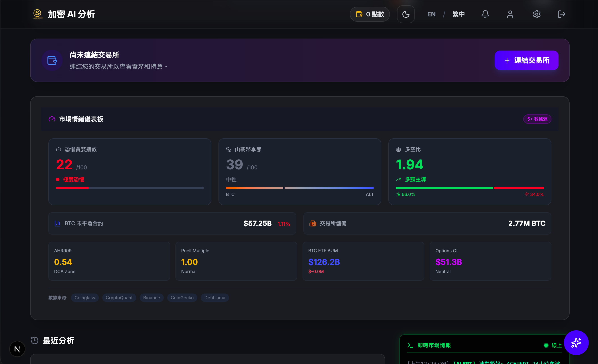Open the 0 點數 points balance
598x364 pixels.
point(370,14)
